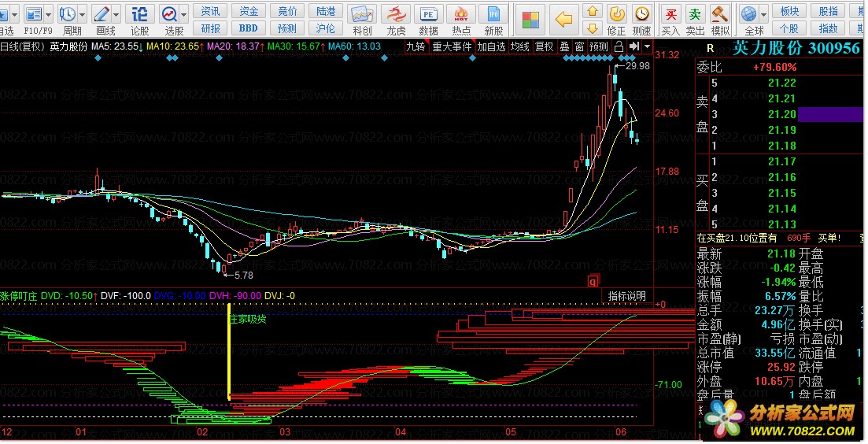Click the 涨停叮庄 indicator name
The width and height of the screenshot is (868, 444).
(18, 296)
